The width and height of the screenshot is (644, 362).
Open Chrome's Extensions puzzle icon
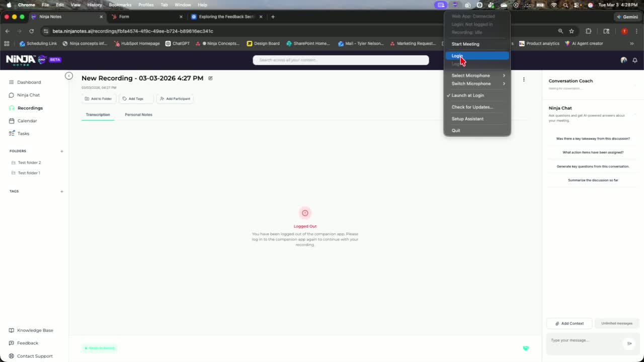(589, 31)
